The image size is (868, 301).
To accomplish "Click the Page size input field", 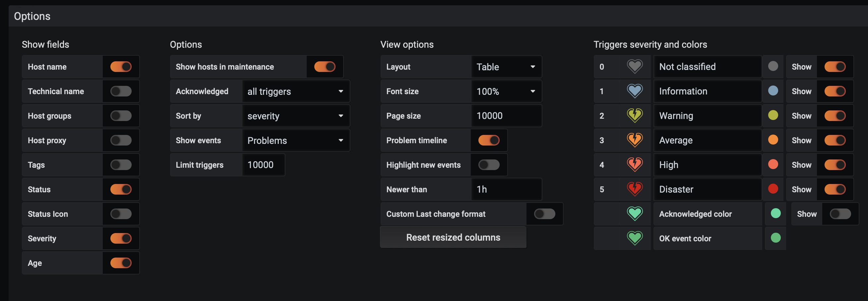I will [507, 116].
